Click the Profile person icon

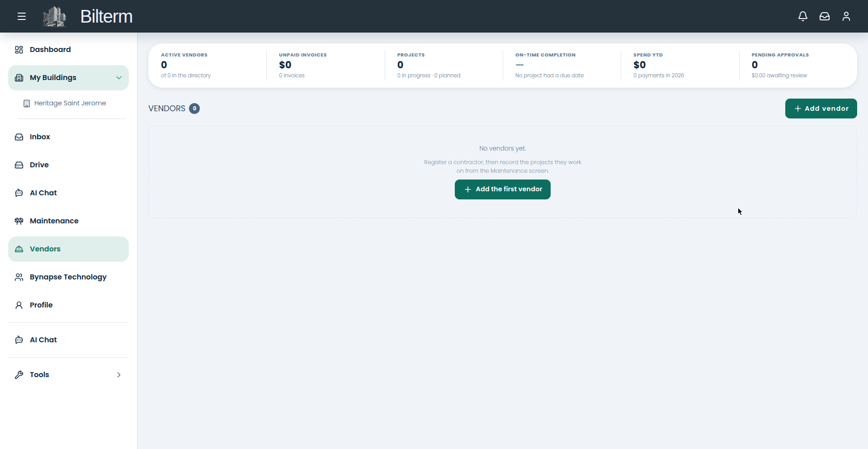click(19, 305)
